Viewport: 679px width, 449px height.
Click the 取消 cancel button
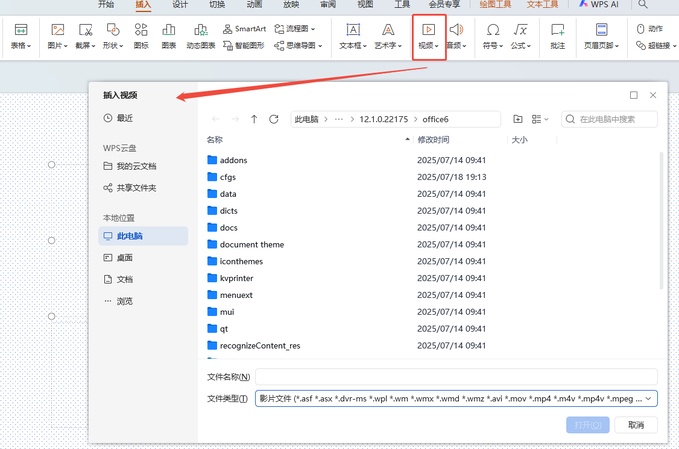(635, 425)
